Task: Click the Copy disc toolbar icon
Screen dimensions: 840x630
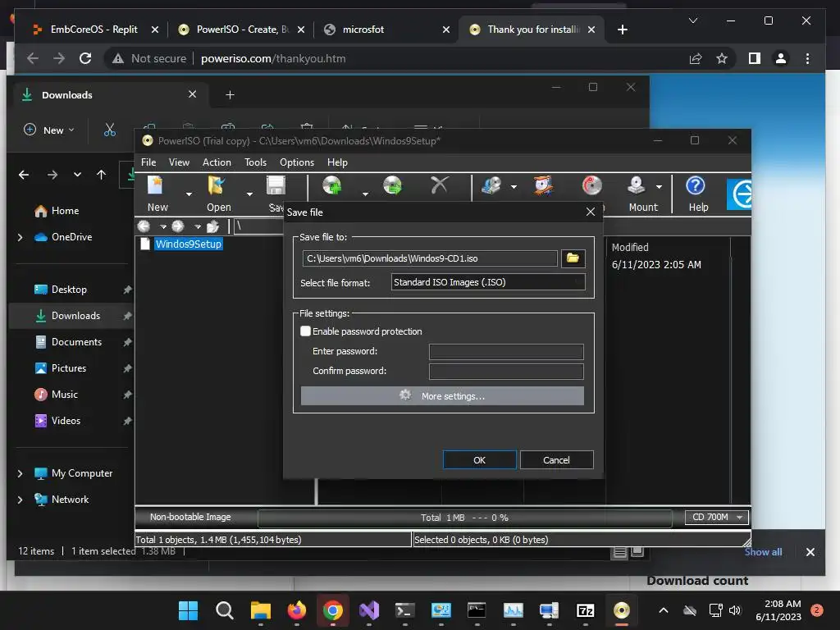Action: pyautogui.click(x=491, y=186)
